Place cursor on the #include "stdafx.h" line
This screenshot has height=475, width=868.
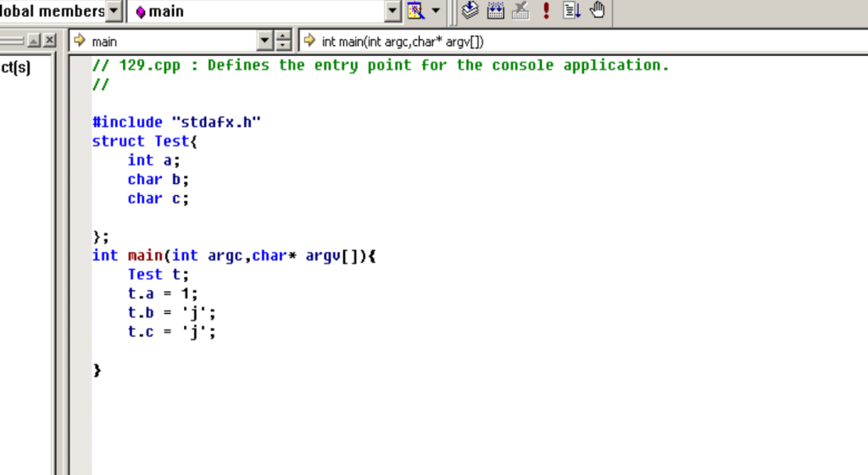(176, 122)
